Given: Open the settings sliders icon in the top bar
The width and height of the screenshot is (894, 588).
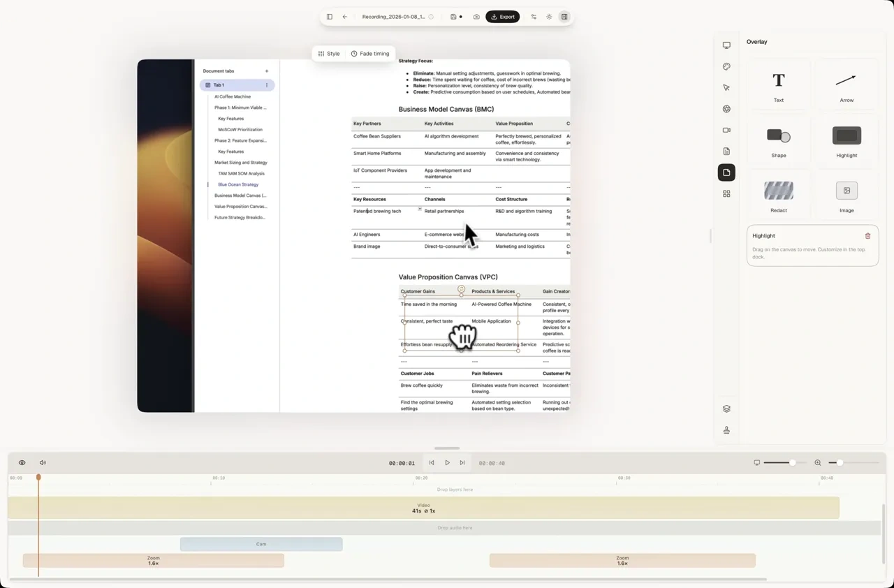Looking at the screenshot, I should [x=534, y=17].
